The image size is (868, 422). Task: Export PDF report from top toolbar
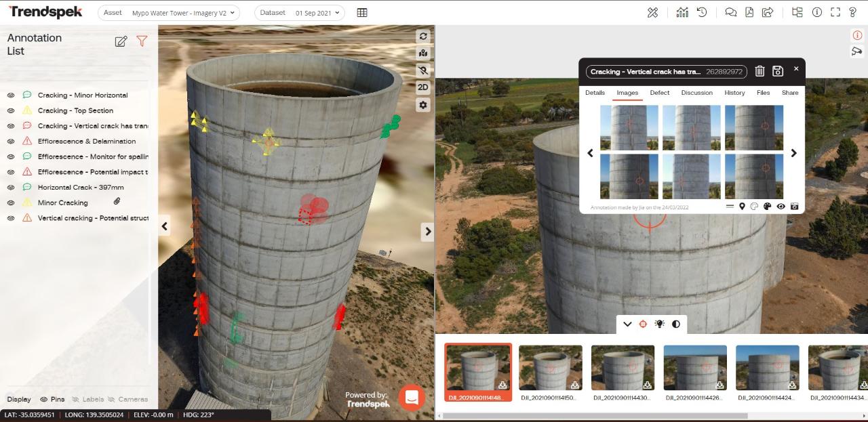749,12
